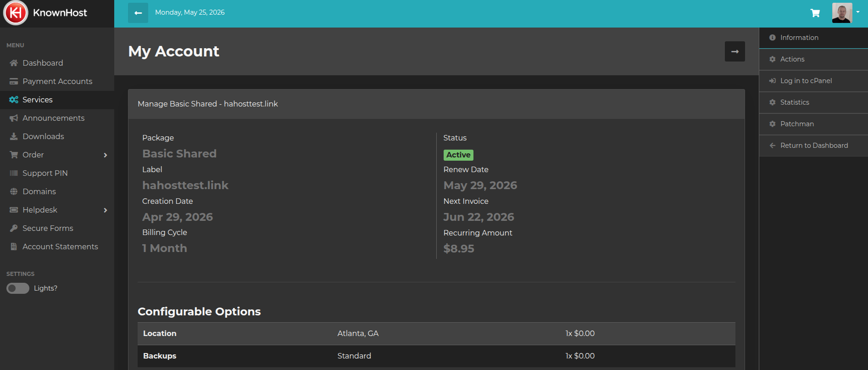
Task: Click the Actions gear icon
Action: 773,59
